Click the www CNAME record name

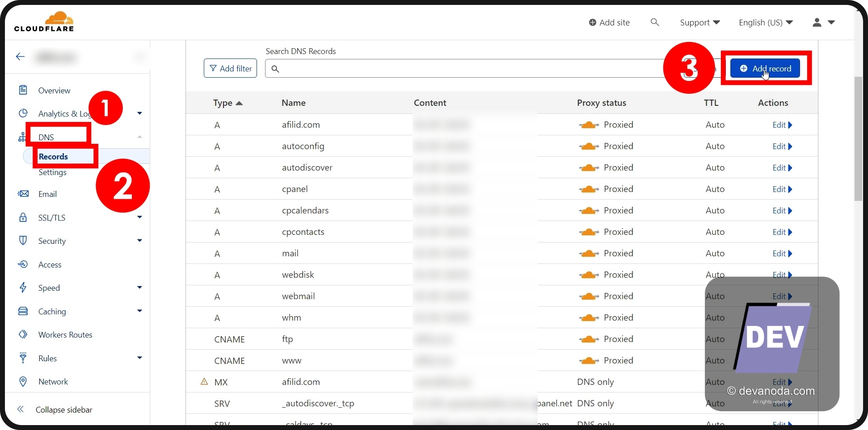point(291,361)
